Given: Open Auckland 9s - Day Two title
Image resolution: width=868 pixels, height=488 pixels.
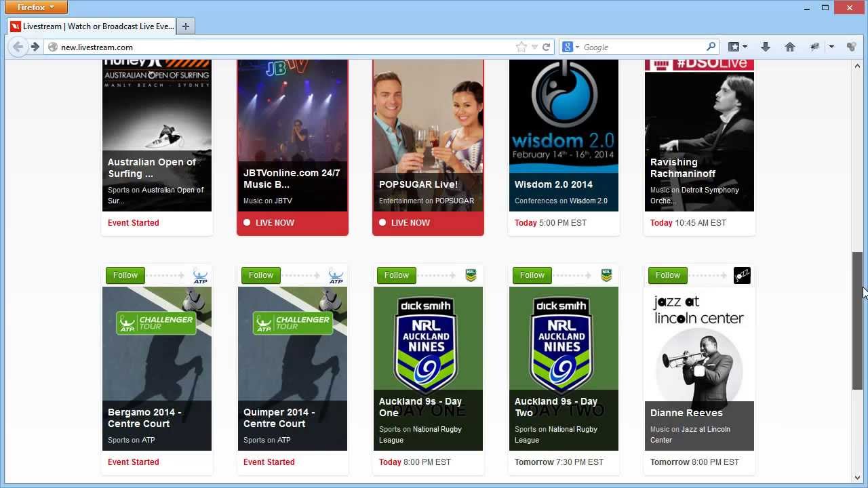Looking at the screenshot, I should [556, 407].
